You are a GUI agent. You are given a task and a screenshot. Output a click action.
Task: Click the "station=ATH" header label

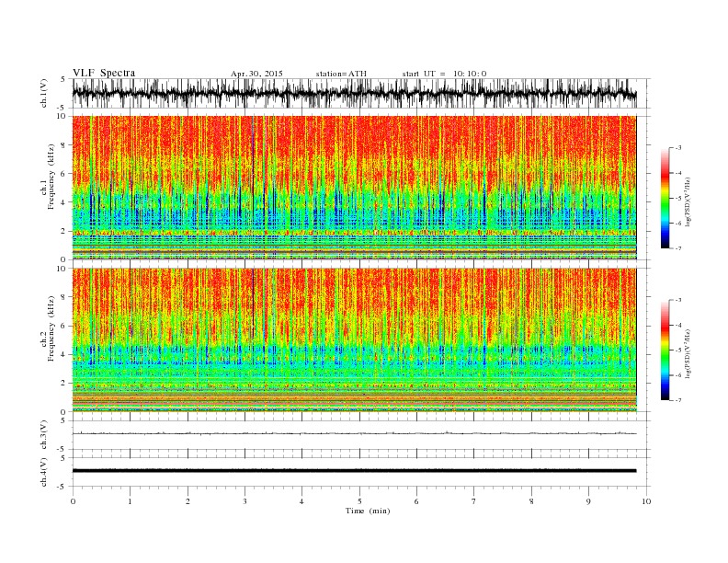point(341,74)
